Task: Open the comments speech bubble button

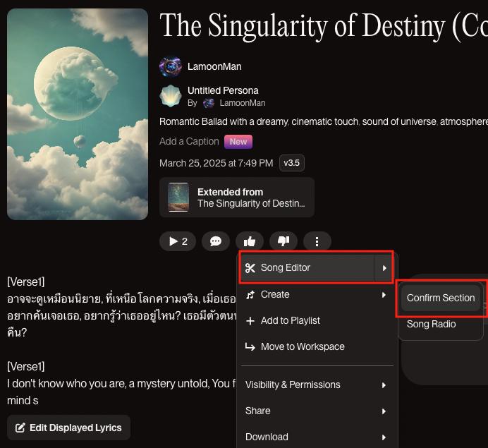Action: [x=216, y=241]
